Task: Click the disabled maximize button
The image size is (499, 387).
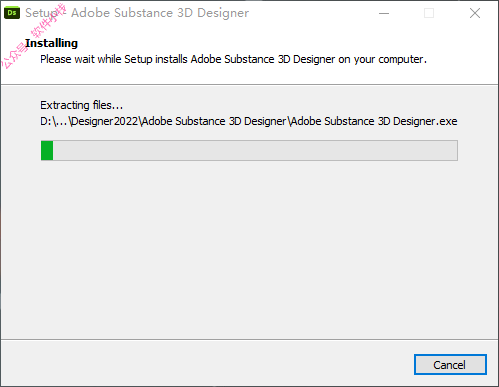Action: (429, 13)
